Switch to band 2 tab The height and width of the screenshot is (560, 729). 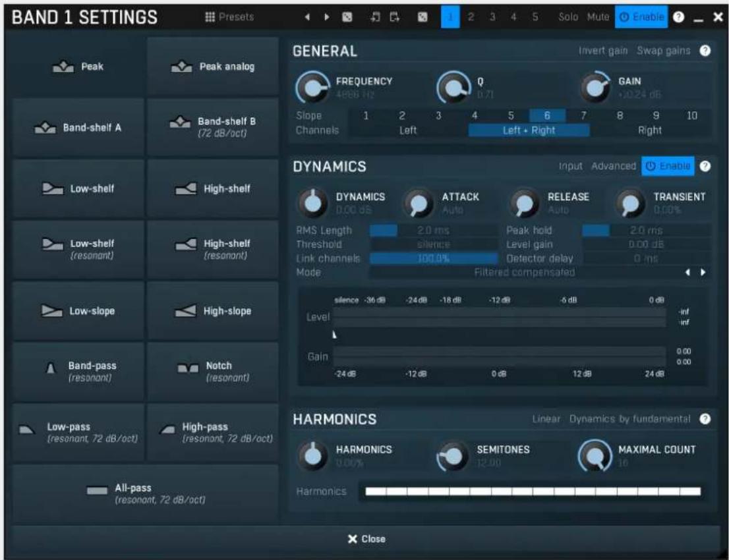click(471, 17)
